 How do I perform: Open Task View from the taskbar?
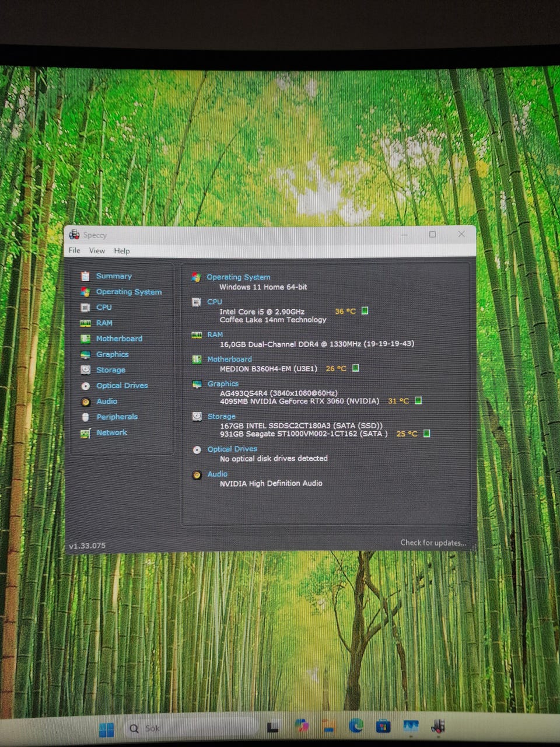[x=272, y=728]
